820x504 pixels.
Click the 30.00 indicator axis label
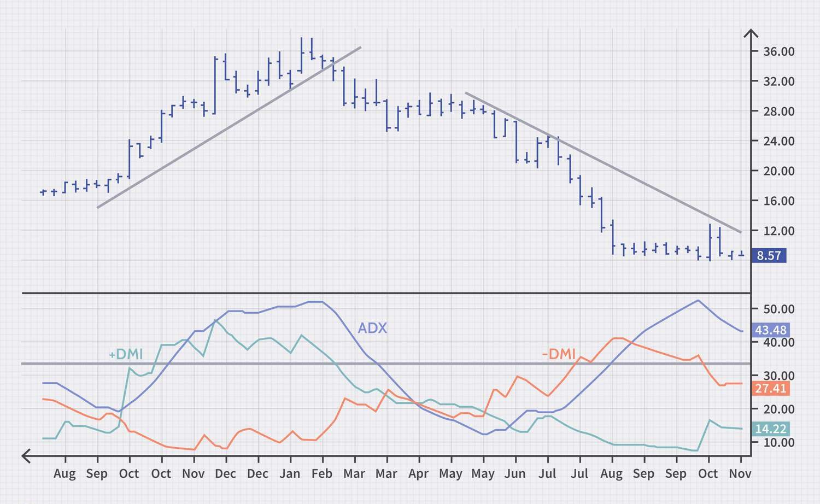tap(779, 376)
